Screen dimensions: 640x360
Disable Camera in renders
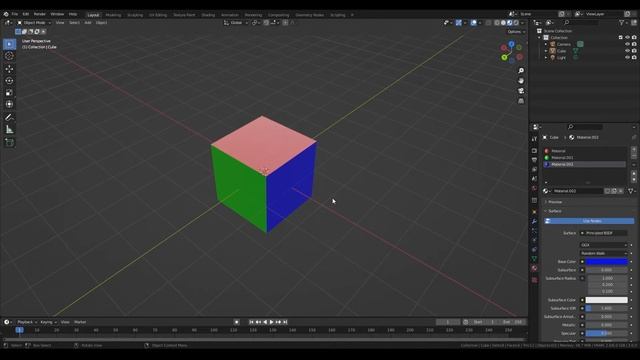[x=634, y=44]
